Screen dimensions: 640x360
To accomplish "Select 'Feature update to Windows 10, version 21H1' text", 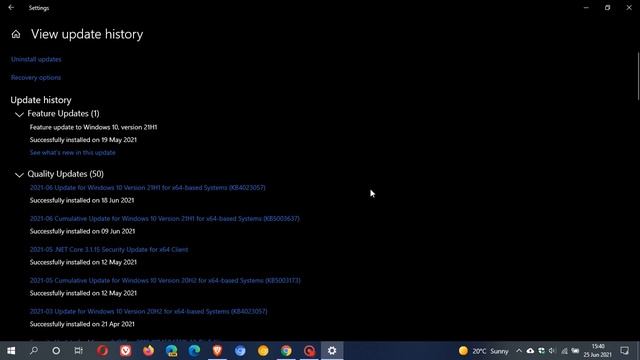I will (93, 127).
